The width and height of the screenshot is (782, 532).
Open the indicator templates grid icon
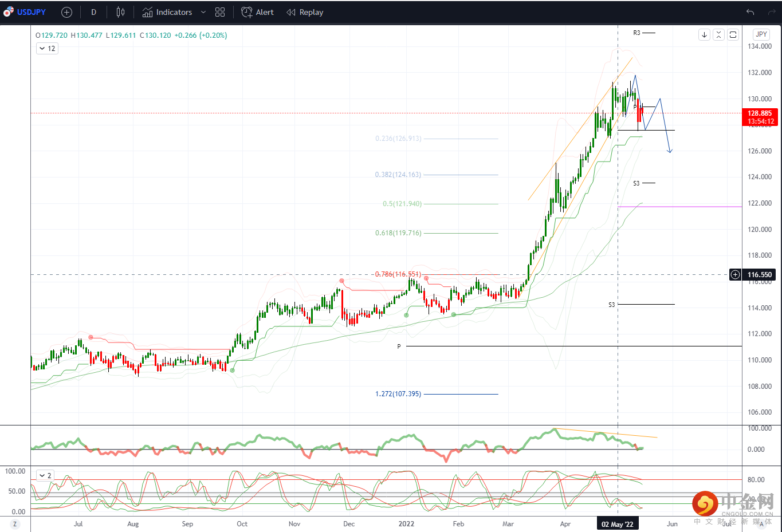pos(220,12)
